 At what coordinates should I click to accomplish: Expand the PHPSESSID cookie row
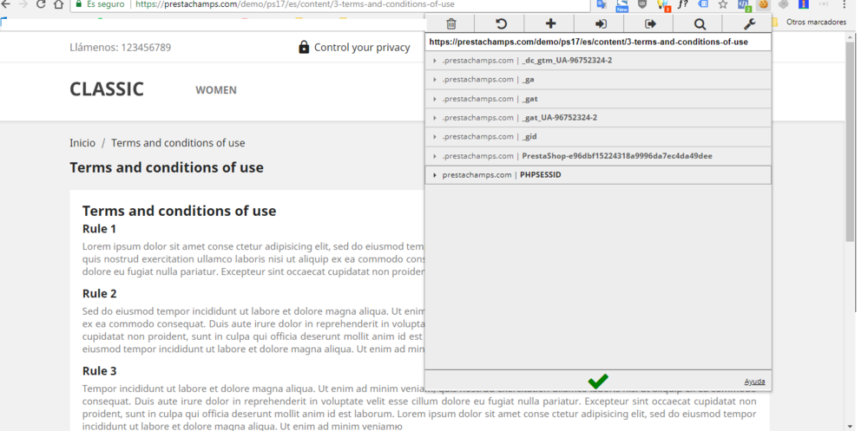598,175
